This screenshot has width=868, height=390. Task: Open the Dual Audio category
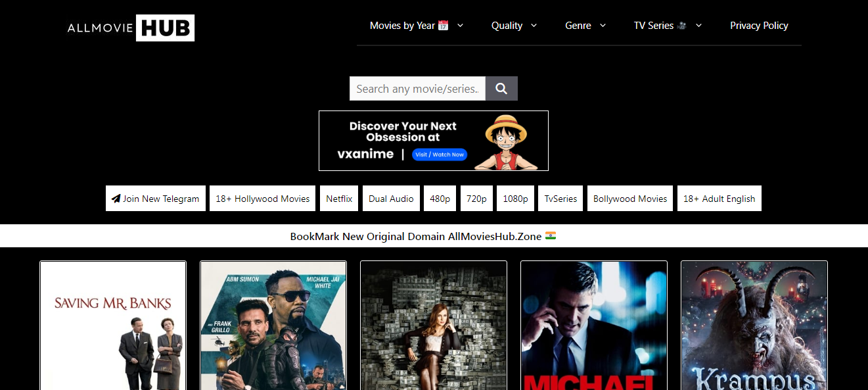point(391,199)
